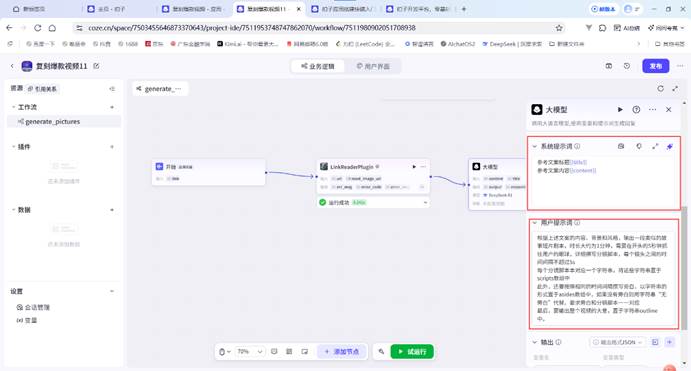691x371 pixels.
Task: Collapse the resources sidebar
Action: (112, 89)
